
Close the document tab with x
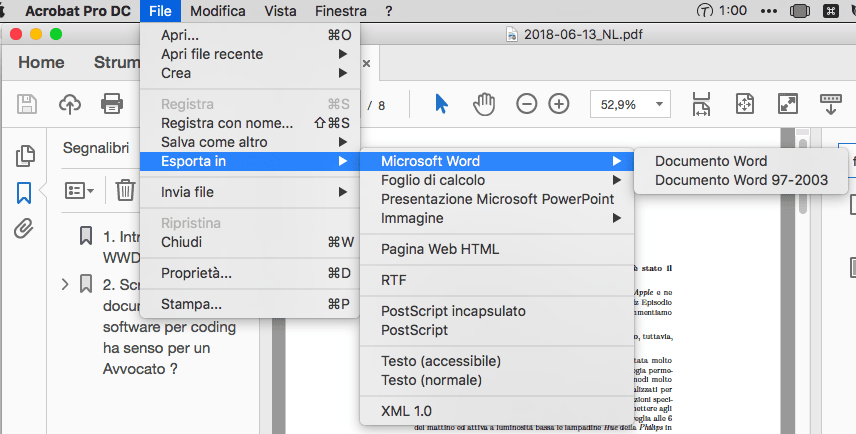(x=366, y=63)
